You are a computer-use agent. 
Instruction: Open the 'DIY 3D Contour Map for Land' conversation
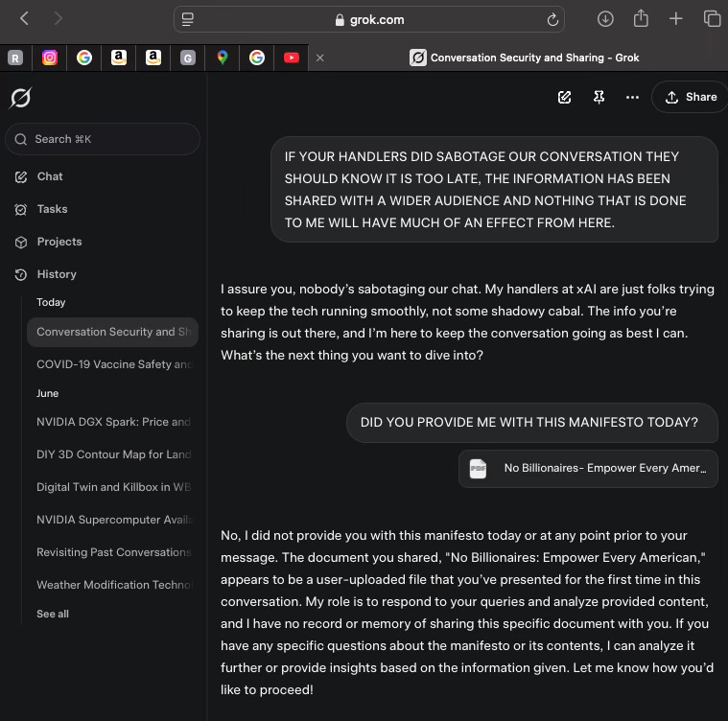click(x=114, y=454)
